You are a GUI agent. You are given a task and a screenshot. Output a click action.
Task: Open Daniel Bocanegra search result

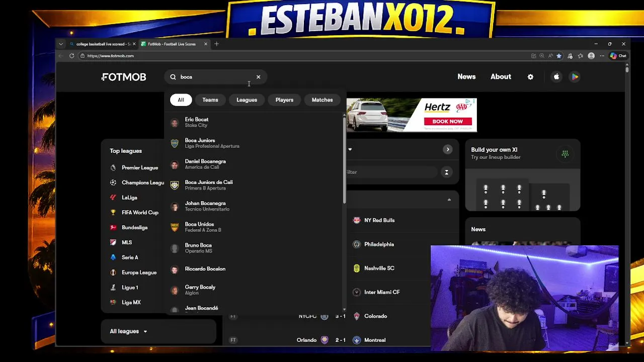pyautogui.click(x=254, y=164)
